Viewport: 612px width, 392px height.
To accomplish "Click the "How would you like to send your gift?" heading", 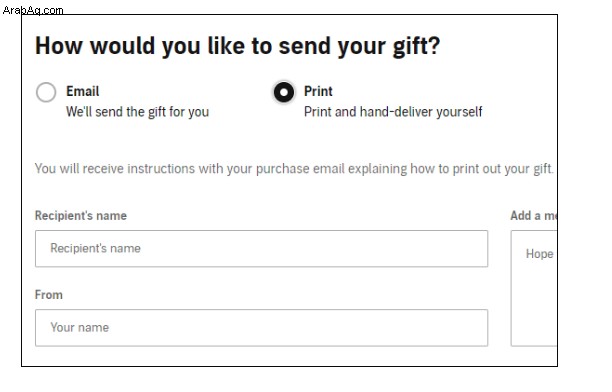I will coord(238,46).
